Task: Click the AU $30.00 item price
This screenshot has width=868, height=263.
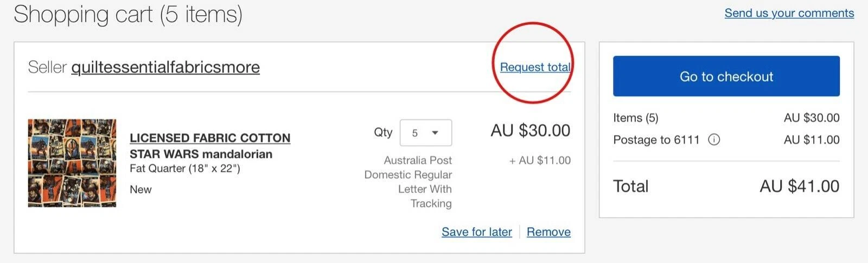Action: (531, 131)
